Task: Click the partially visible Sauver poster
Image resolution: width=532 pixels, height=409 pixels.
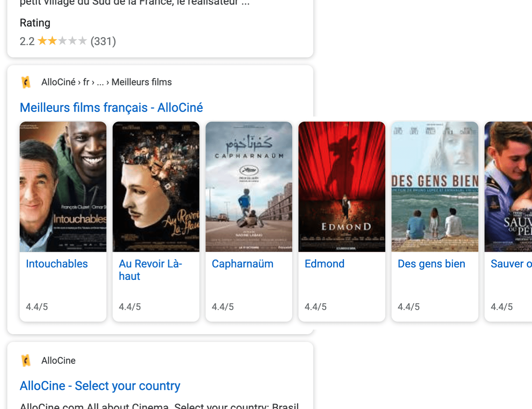Action: click(x=508, y=187)
